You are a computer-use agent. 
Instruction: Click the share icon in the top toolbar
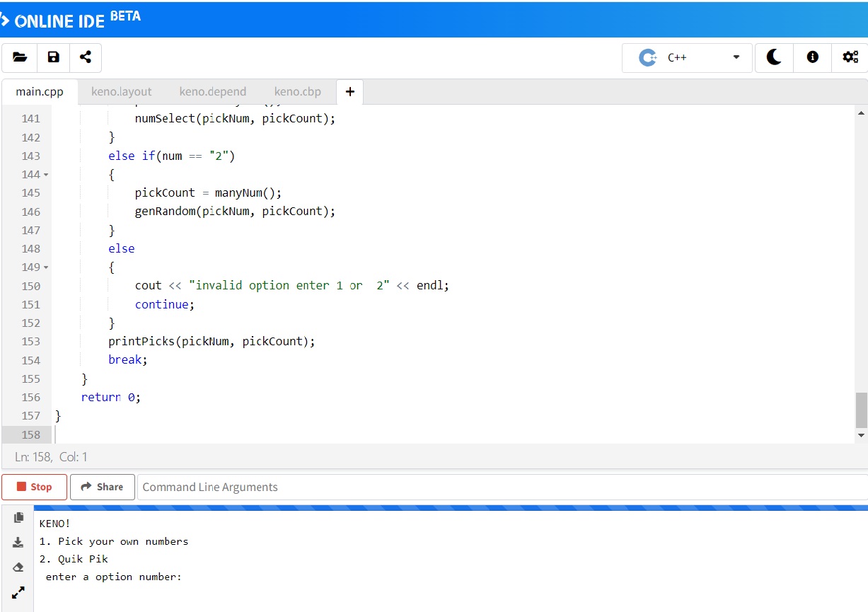(86, 57)
